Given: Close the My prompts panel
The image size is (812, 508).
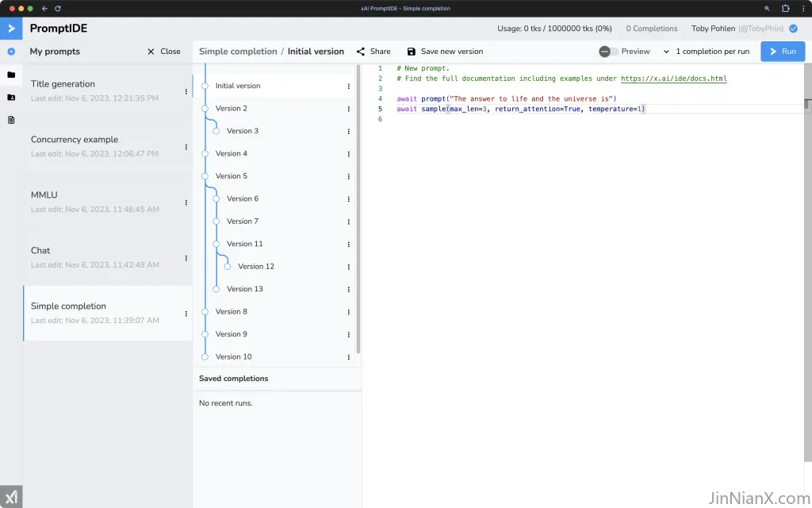Looking at the screenshot, I should (163, 52).
